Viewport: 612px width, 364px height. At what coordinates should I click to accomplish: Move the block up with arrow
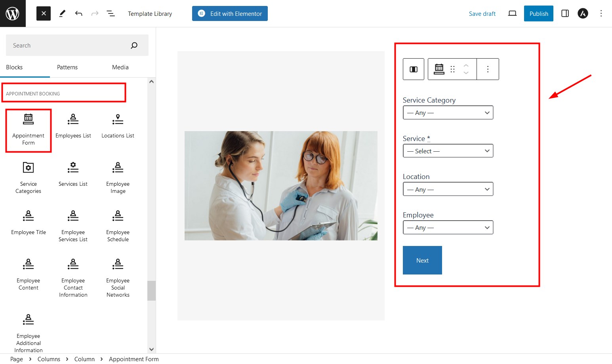[466, 65]
